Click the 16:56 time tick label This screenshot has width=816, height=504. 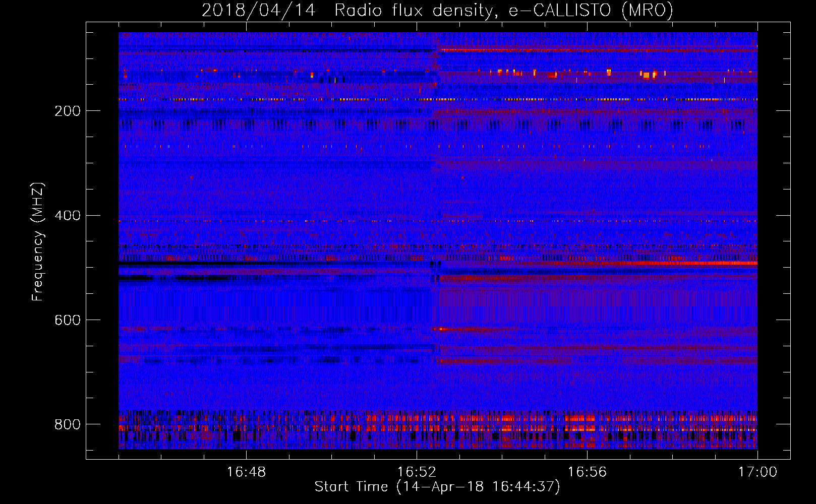587,472
